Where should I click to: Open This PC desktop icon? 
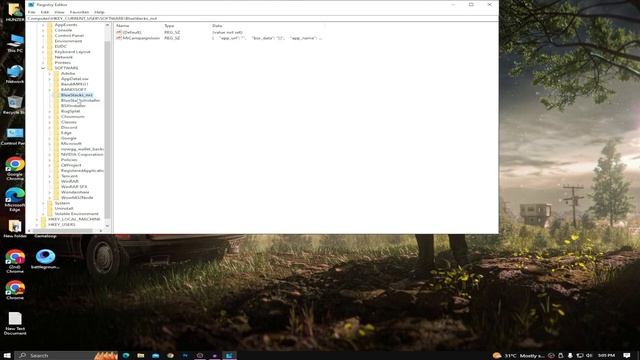pyautogui.click(x=15, y=44)
